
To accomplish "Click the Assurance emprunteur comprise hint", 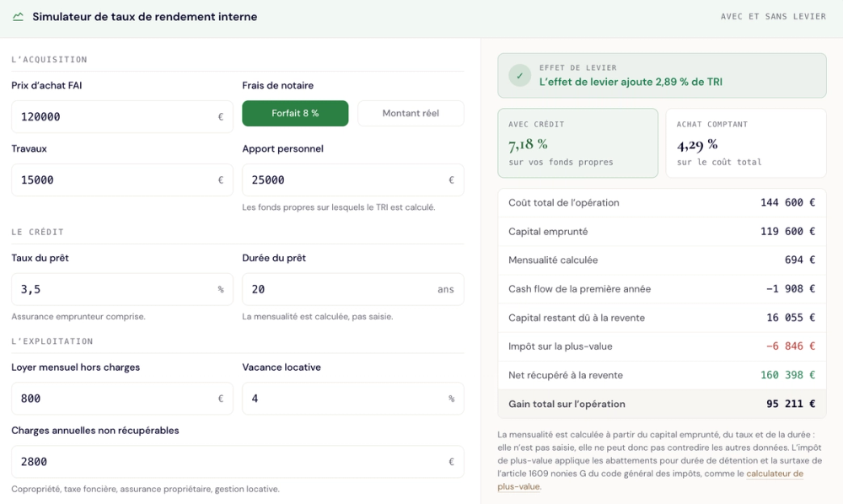I will (x=78, y=317).
